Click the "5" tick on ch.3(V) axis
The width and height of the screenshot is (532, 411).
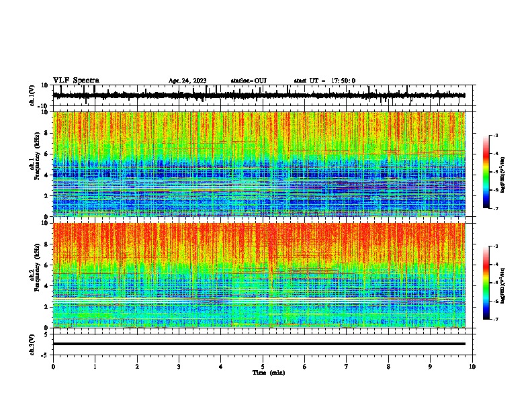point(46,334)
